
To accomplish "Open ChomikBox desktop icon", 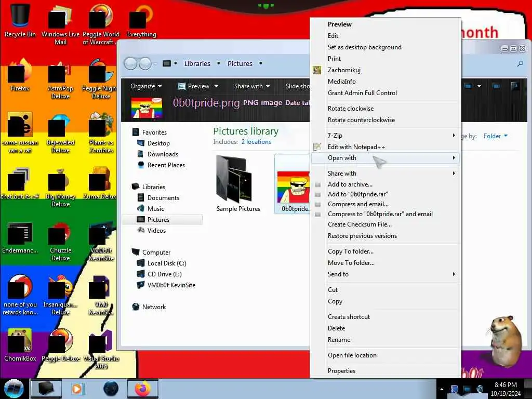I will (x=20, y=345).
